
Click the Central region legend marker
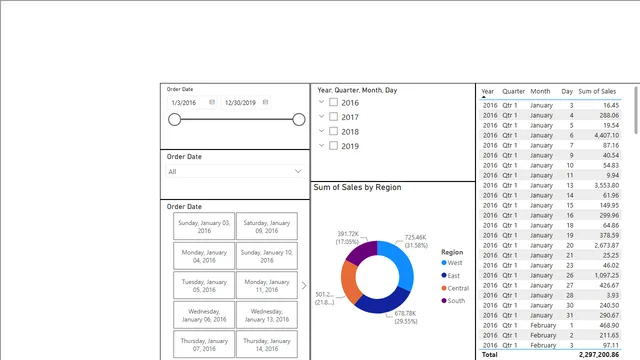click(x=444, y=288)
